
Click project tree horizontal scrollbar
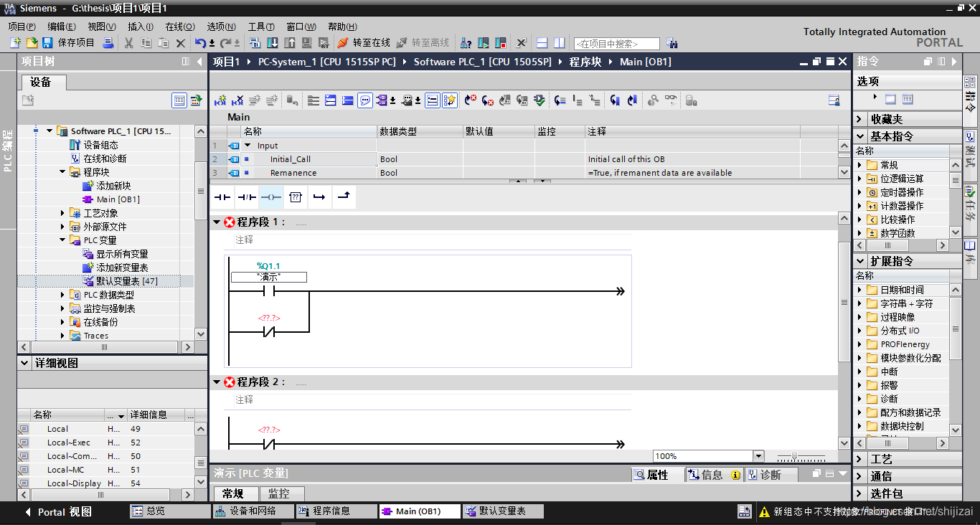(105, 347)
